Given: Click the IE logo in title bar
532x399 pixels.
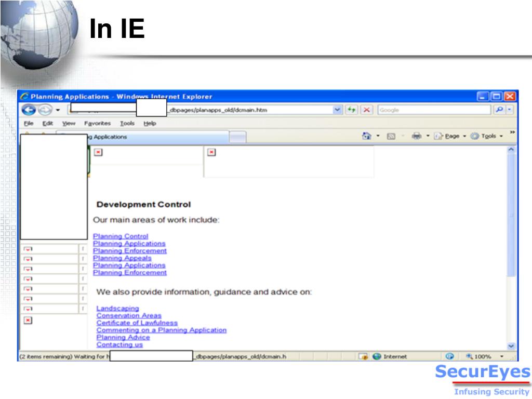Looking at the screenshot, I should 24,97.
